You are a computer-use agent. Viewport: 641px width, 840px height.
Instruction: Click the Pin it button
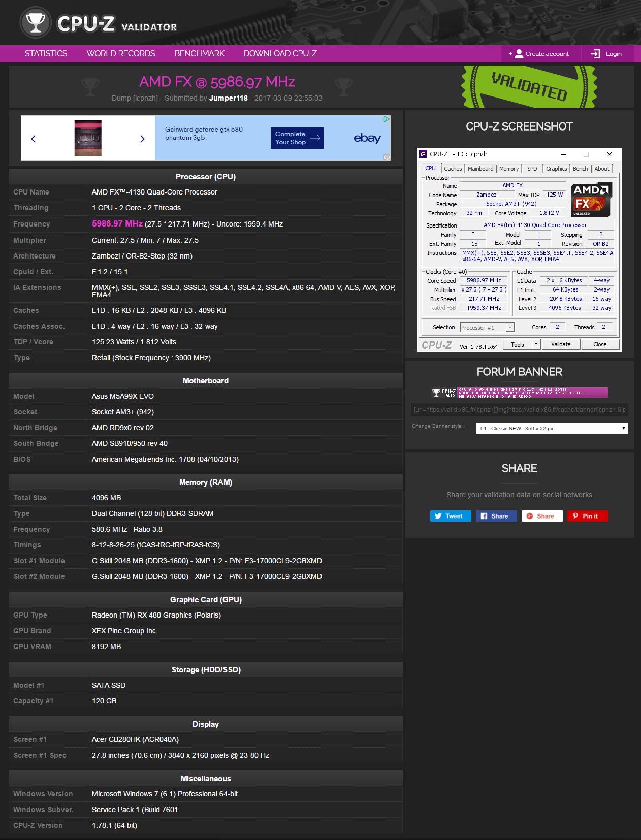click(x=588, y=516)
